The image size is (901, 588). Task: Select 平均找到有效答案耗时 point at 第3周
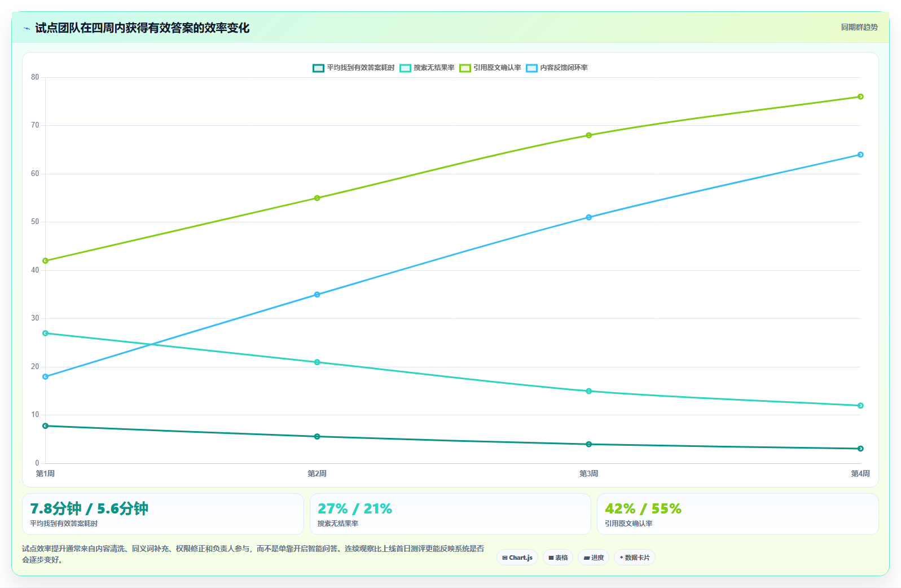[x=589, y=445]
